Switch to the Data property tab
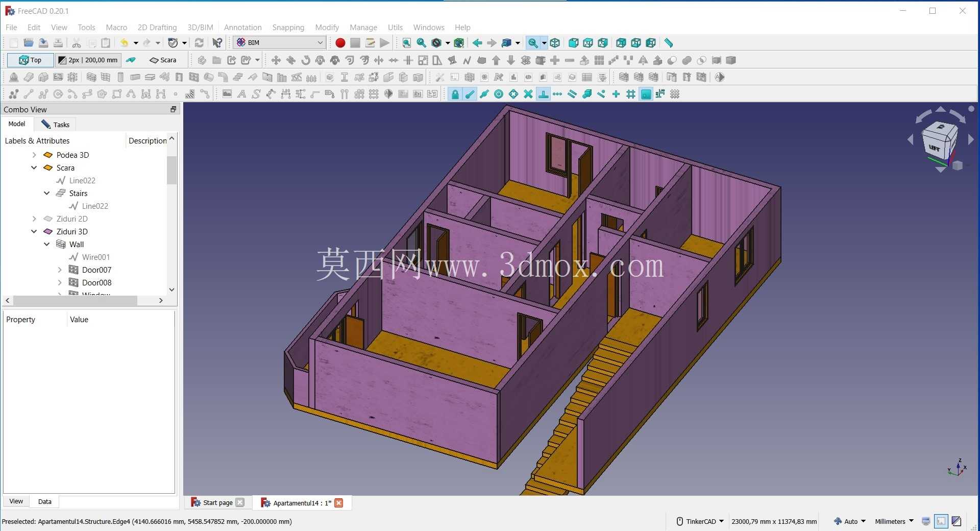This screenshot has height=531, width=980. (44, 501)
